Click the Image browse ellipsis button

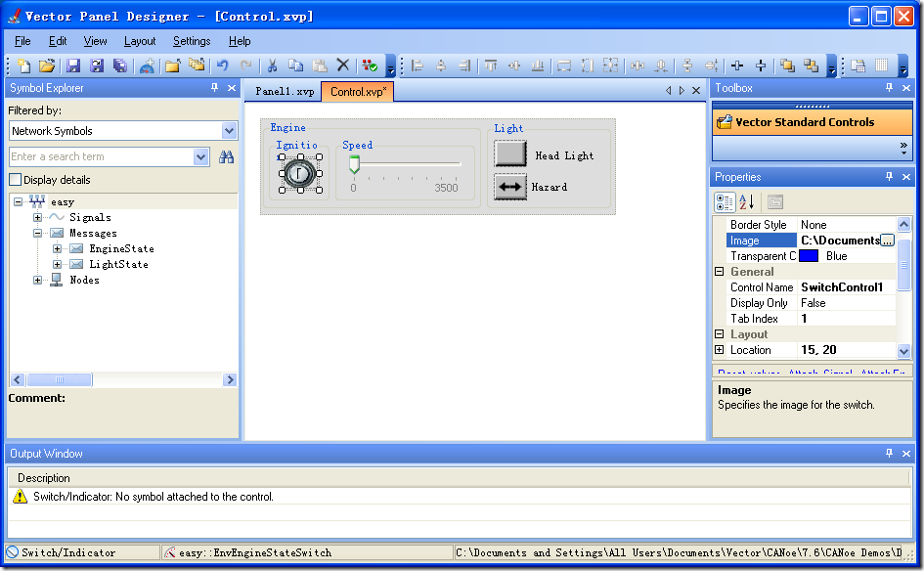(887, 241)
